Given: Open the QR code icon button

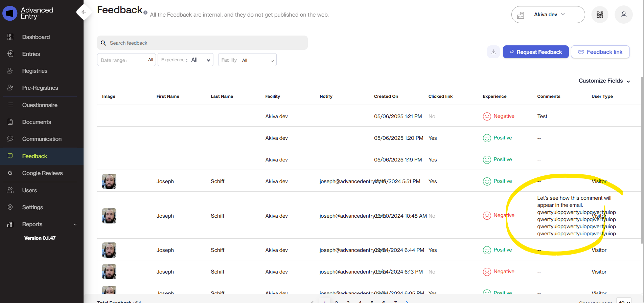Looking at the screenshot, I should pyautogui.click(x=600, y=15).
